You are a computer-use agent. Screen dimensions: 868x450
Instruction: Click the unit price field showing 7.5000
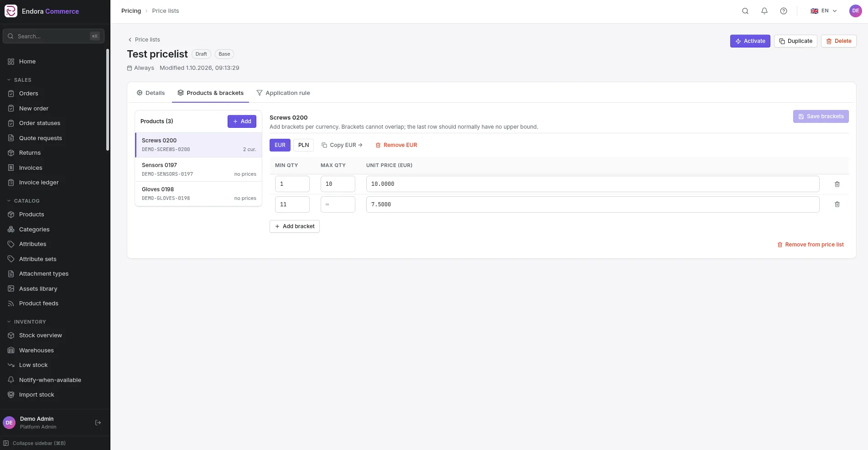pos(593,204)
